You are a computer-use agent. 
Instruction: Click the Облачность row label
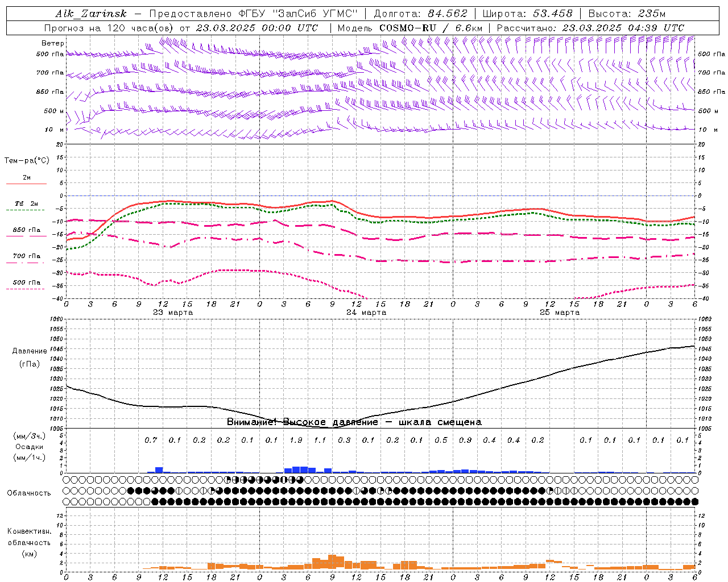[x=29, y=493]
